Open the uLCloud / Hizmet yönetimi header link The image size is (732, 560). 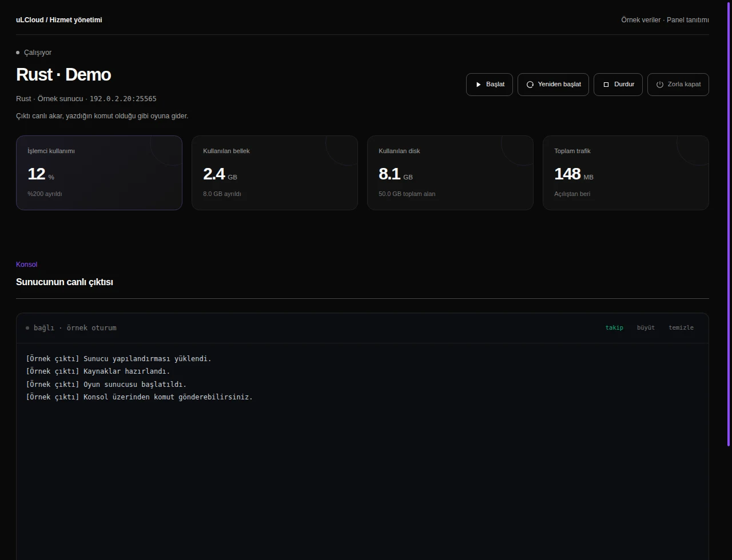pos(59,20)
